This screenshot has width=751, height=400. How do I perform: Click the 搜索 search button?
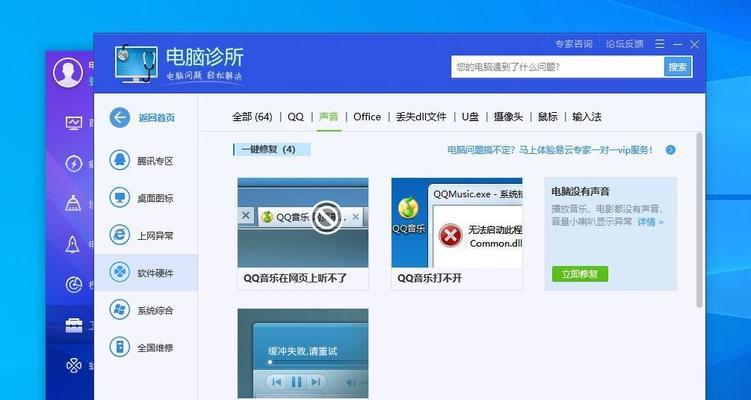tap(678, 67)
